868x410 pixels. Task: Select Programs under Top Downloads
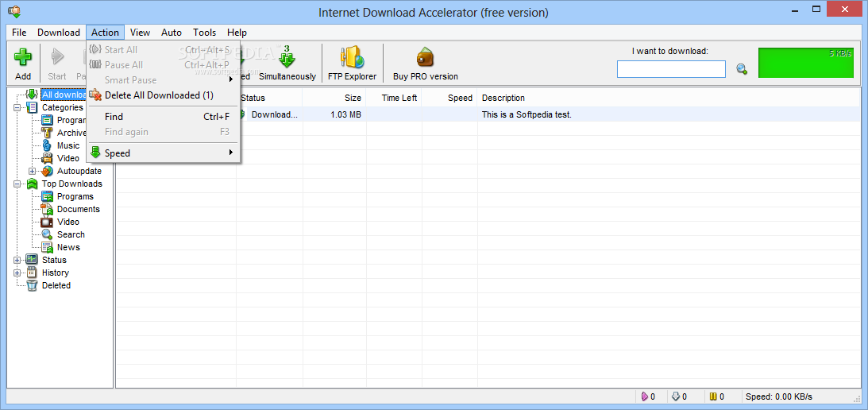click(75, 197)
